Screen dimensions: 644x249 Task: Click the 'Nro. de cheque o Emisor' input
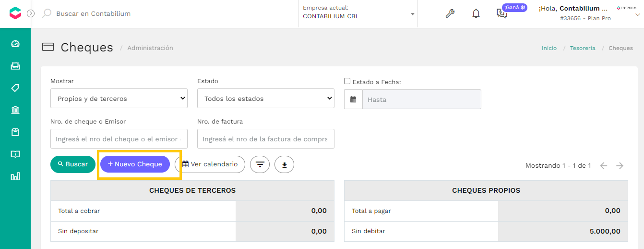pyautogui.click(x=119, y=139)
